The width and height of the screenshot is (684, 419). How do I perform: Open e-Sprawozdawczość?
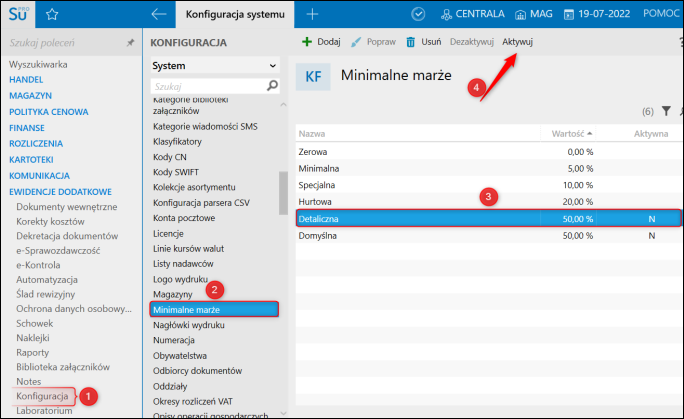coord(58,251)
